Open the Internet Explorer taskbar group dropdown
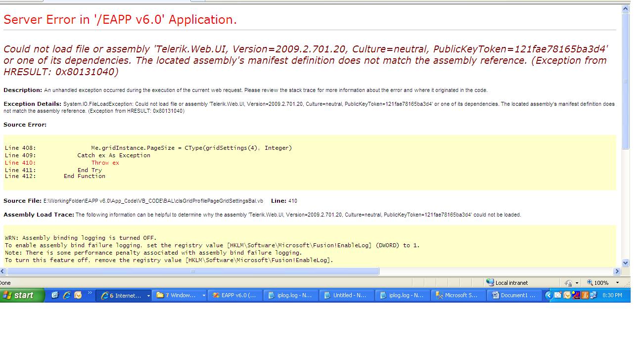The height and width of the screenshot is (356, 644). 148,296
